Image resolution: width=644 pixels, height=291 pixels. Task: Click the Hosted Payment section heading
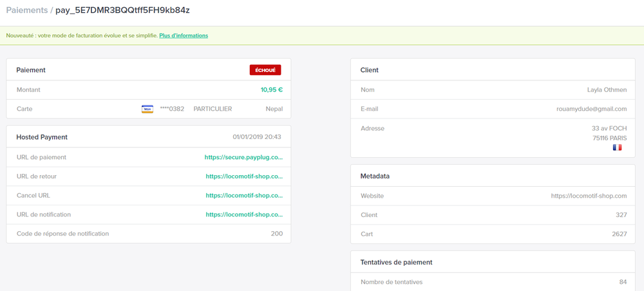[x=42, y=137]
